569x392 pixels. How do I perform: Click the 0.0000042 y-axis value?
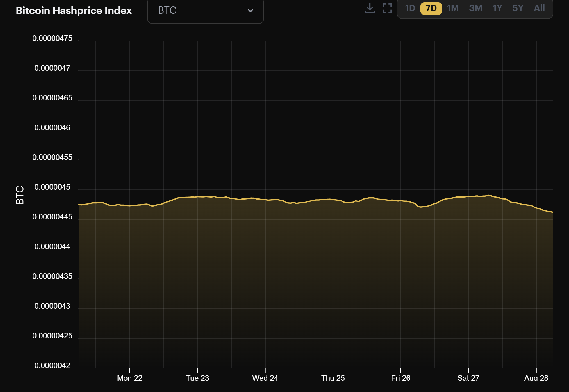tap(52, 365)
